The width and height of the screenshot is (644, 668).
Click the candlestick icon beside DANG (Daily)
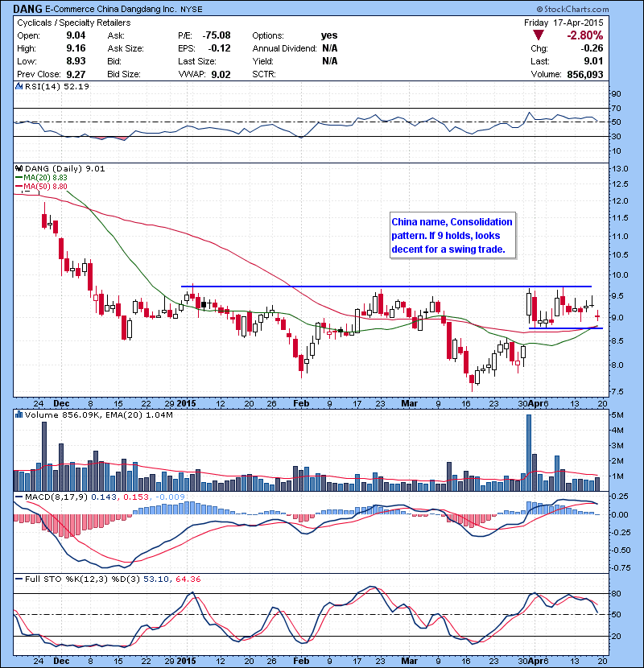(19, 169)
